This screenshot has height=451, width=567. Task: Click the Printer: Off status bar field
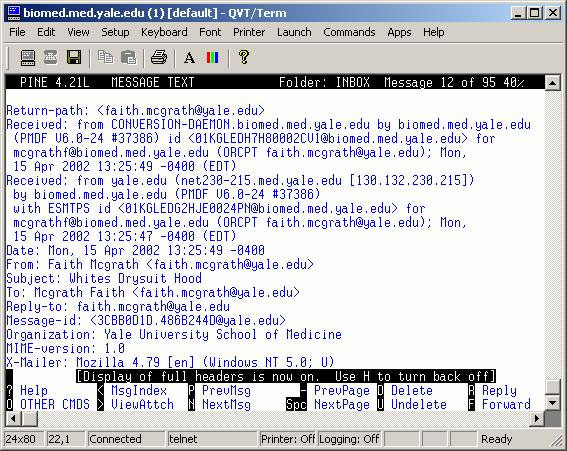[287, 439]
